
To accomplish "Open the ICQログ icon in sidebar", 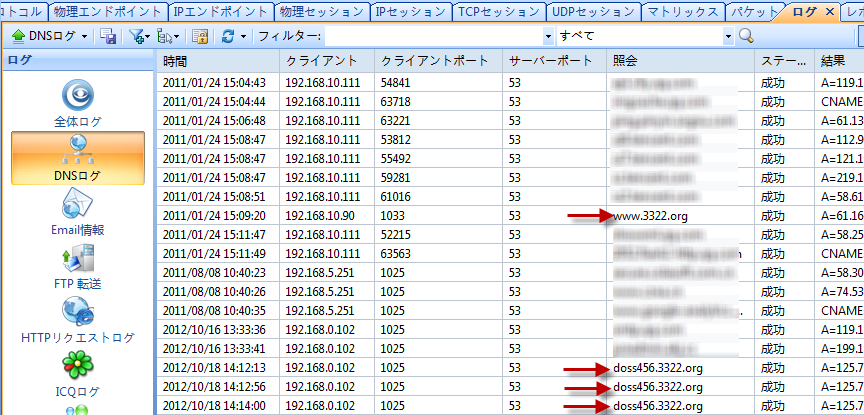I will click(x=77, y=373).
